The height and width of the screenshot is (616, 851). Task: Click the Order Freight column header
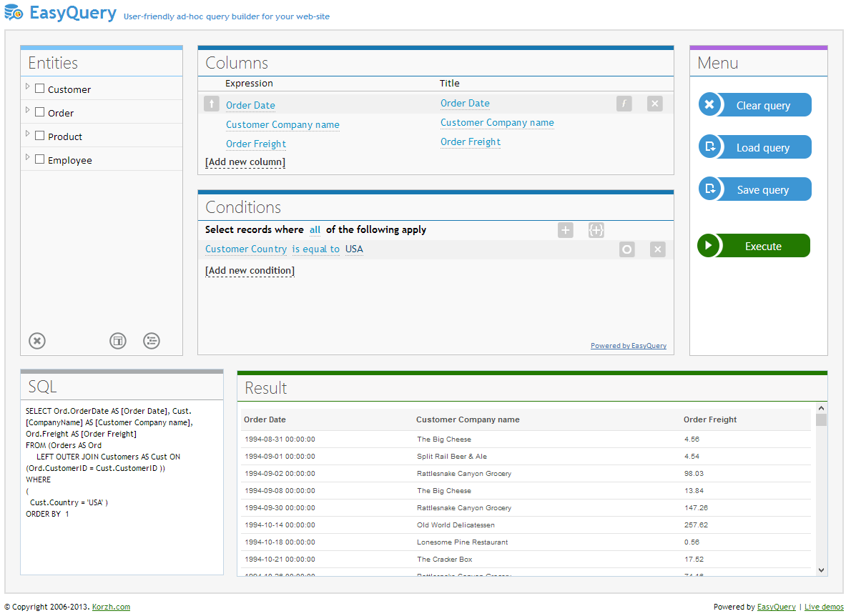pyautogui.click(x=709, y=419)
